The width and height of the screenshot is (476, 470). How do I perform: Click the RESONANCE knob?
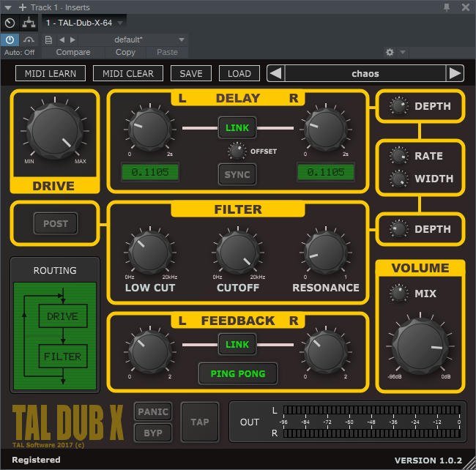tap(326, 252)
